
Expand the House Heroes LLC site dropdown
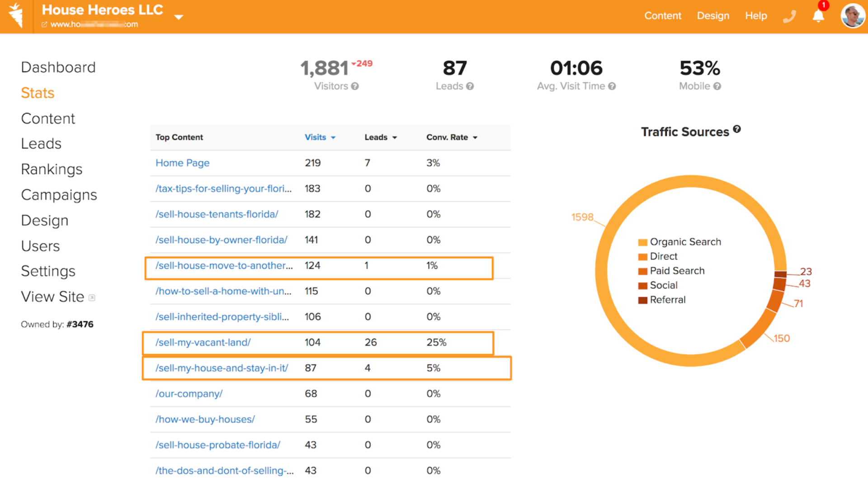[x=179, y=17]
